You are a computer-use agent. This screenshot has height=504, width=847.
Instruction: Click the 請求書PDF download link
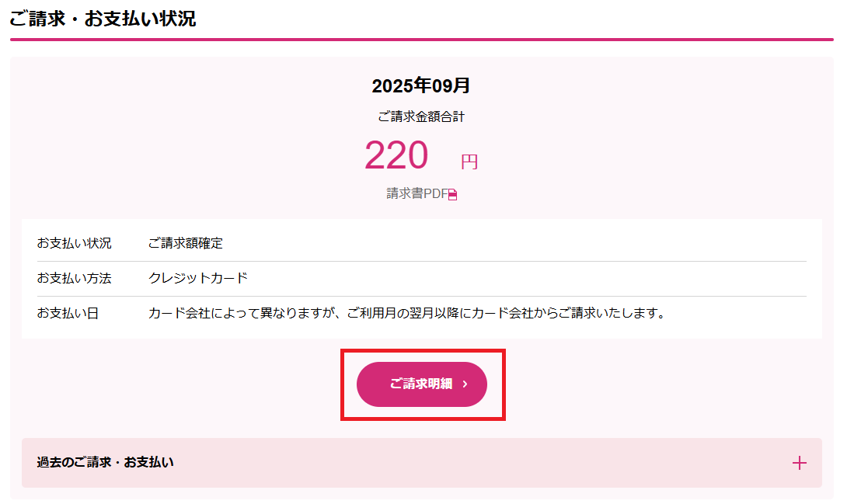(417, 194)
